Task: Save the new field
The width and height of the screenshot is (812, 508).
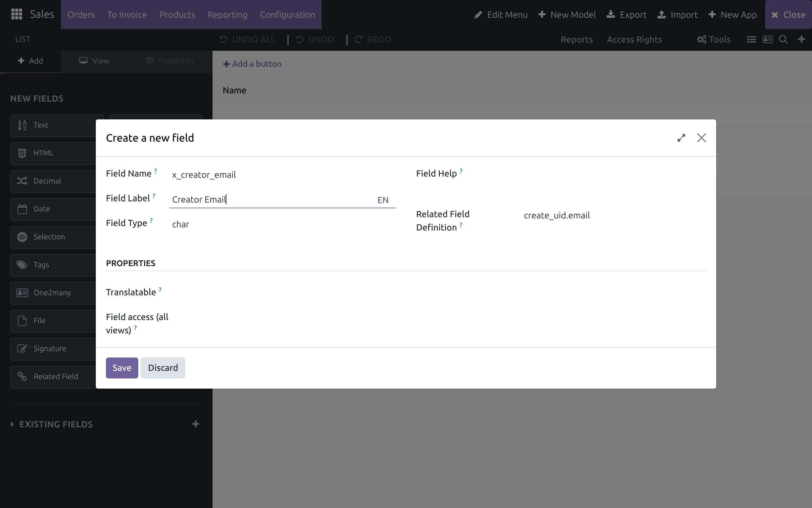Action: pyautogui.click(x=122, y=368)
